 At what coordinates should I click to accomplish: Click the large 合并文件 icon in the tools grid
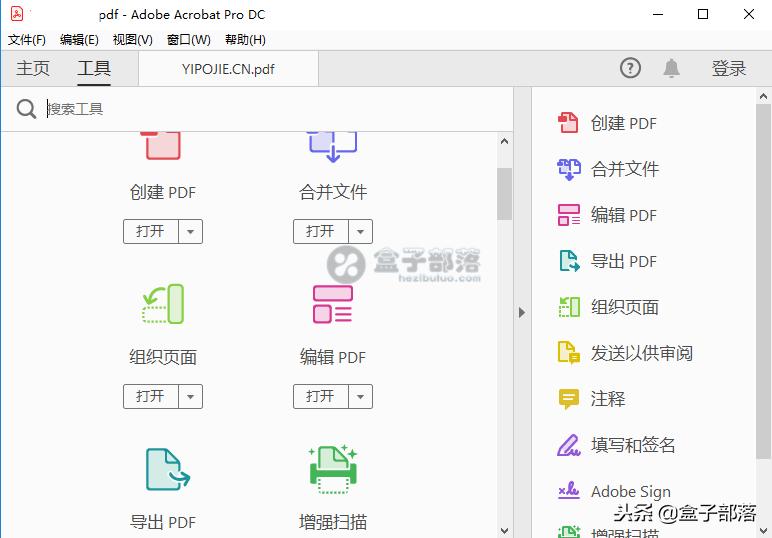(x=332, y=147)
